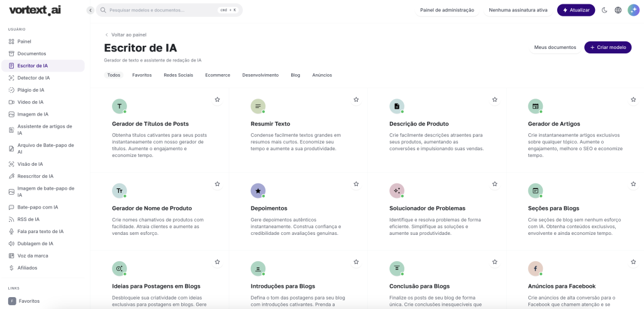Click the Atualizar upgrade button
This screenshot has height=309, width=644.
576,10
